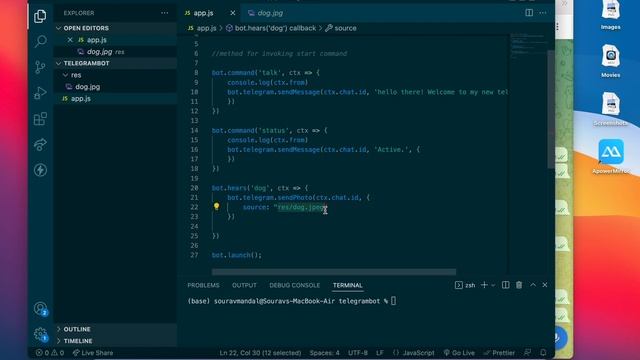Open feedback icon in status bar

click(x=528, y=352)
